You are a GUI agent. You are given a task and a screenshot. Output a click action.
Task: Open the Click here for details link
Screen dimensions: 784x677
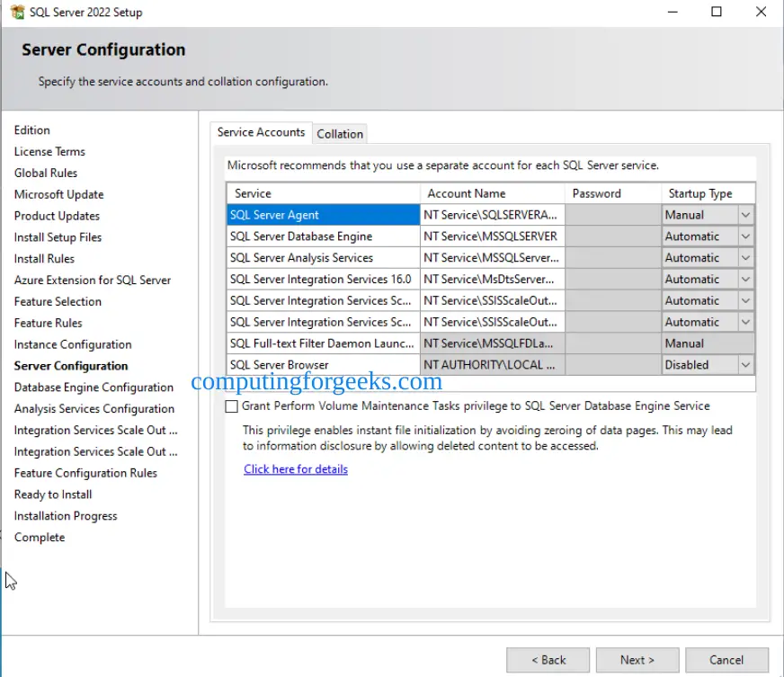296,469
